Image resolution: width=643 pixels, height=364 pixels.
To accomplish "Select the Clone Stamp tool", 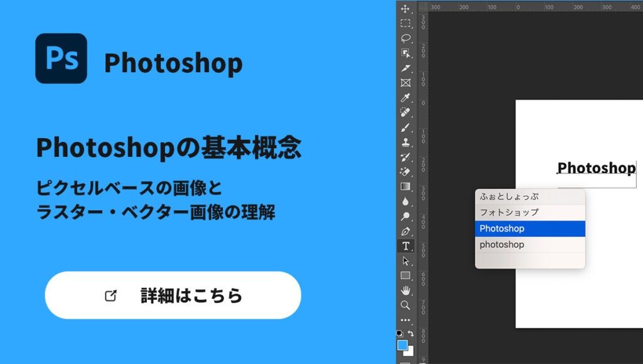I will coord(406,142).
